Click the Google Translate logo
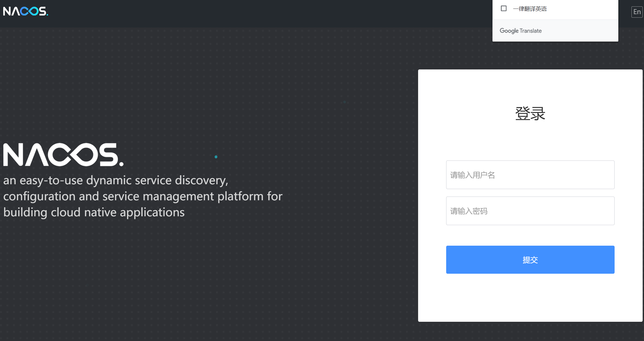Screen dimensions: 644x341 click(x=520, y=30)
